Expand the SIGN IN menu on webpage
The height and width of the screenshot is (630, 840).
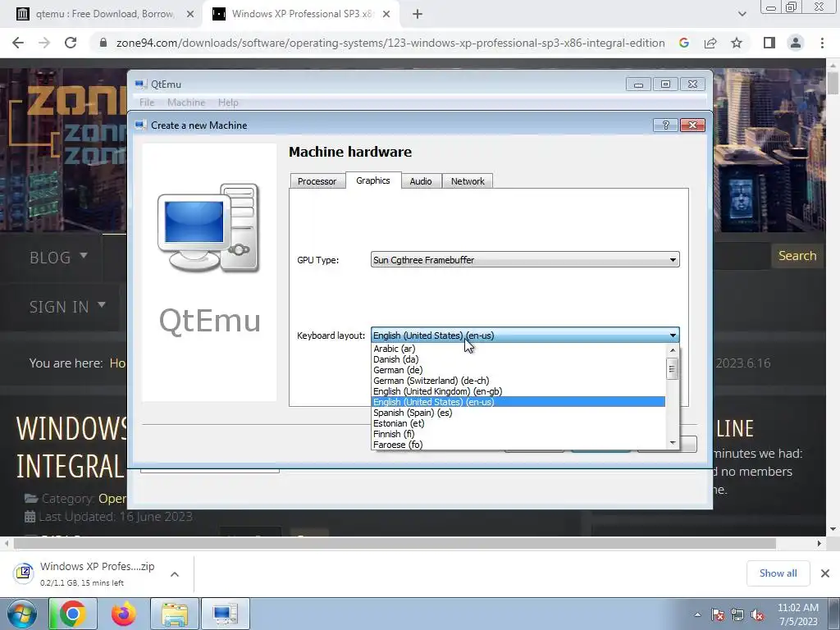point(67,307)
